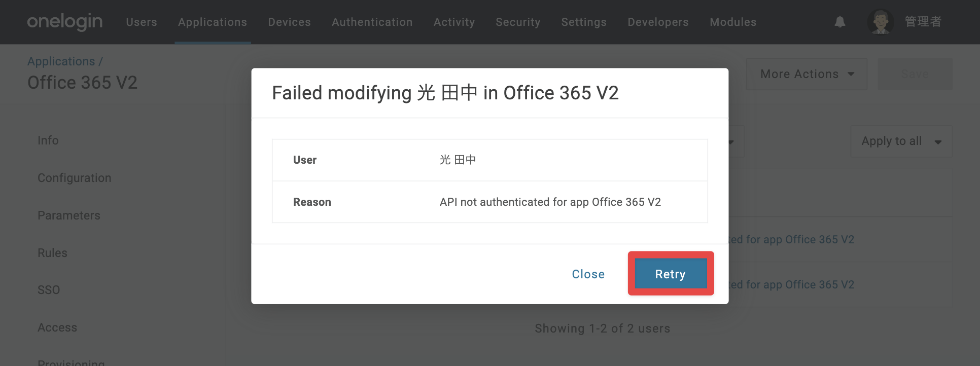Open the Security menu
Screen dimensions: 980x366
pyautogui.click(x=518, y=22)
